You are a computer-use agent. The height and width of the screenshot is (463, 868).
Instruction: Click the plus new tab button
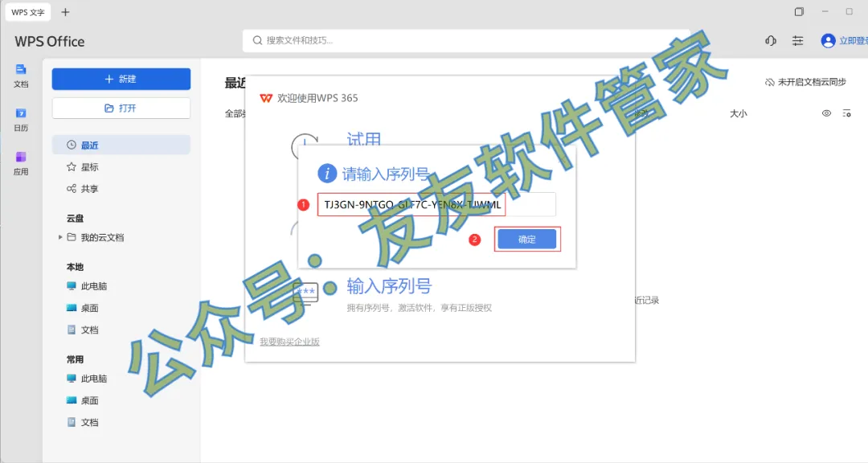[x=65, y=12]
